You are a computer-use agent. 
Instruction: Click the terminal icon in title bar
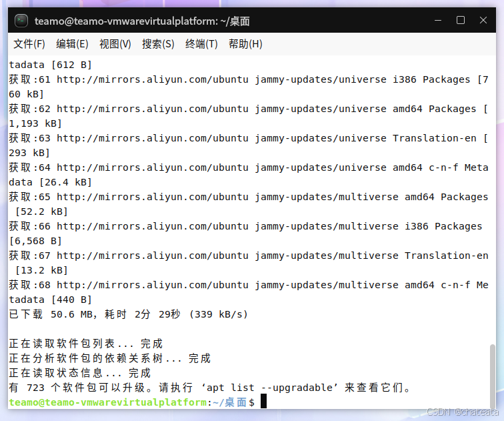(x=21, y=21)
